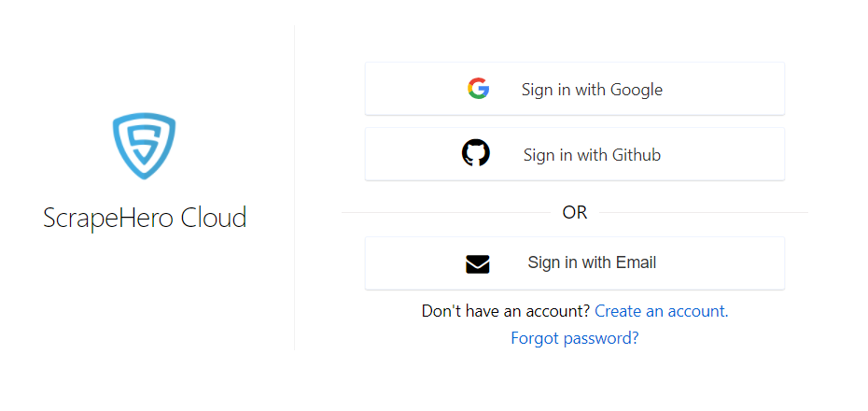This screenshot has height=411, width=868.
Task: Click the vertical divider beside the logo panel
Action: (295, 187)
